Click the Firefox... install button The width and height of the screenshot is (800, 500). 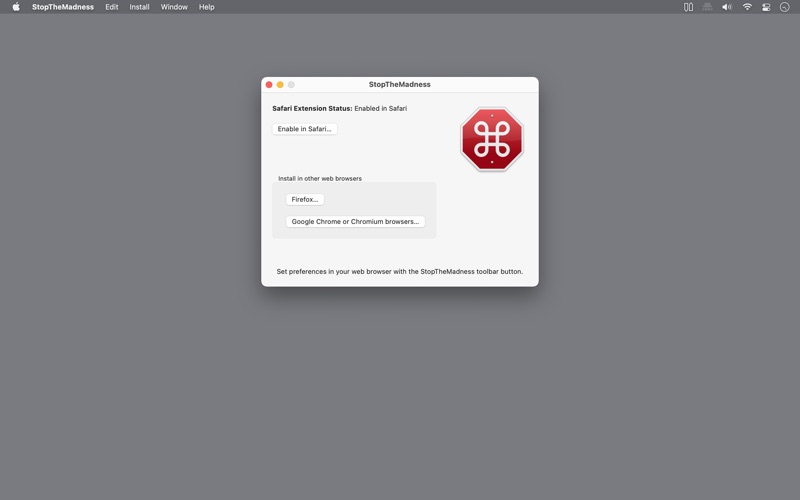305,199
